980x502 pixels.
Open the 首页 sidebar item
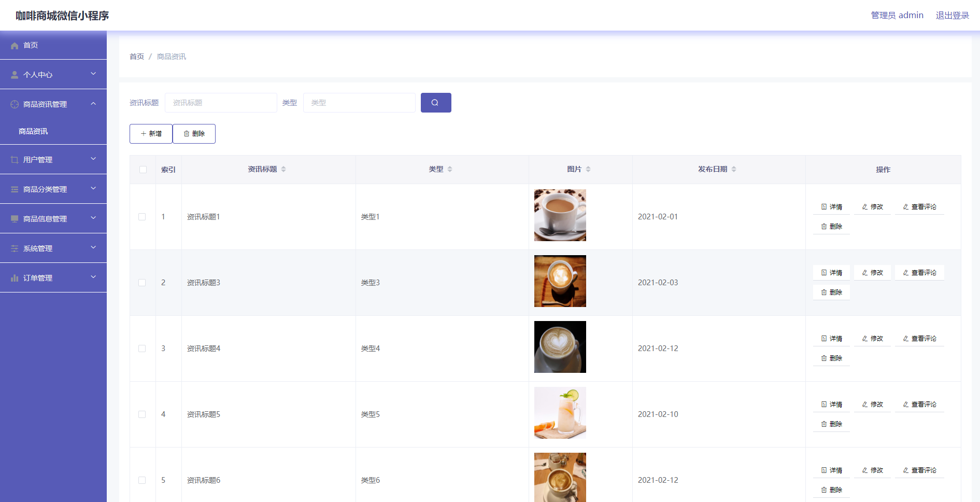point(53,45)
